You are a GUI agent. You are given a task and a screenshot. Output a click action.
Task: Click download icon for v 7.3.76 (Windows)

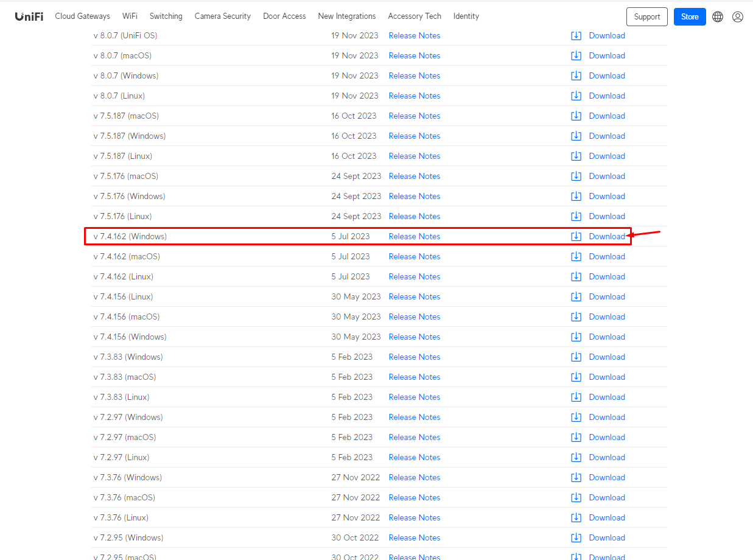576,477
